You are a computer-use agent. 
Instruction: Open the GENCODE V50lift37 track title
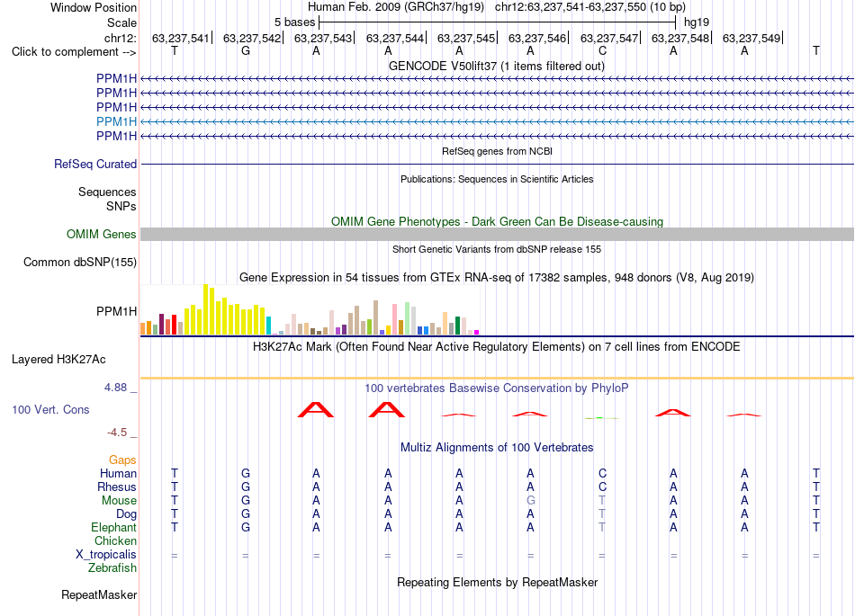(496, 66)
